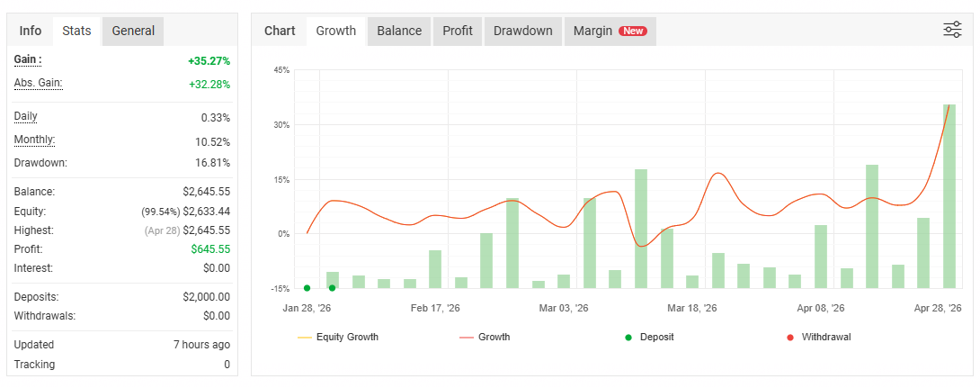Switch to the Info tab
Screen dimensions: 980x388
[30, 31]
